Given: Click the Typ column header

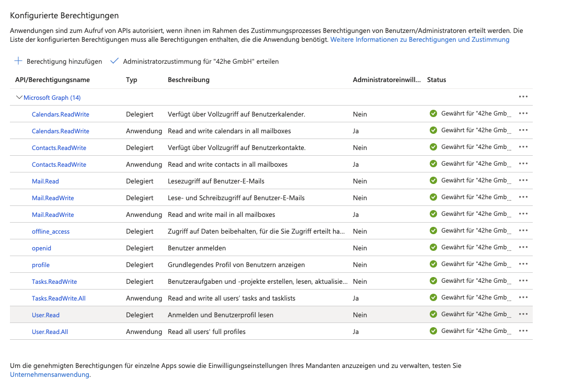Looking at the screenshot, I should click(x=132, y=80).
